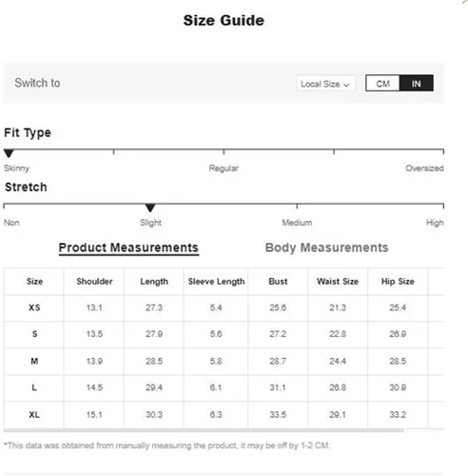
Task: Click the Bust value for size L
Action: [x=278, y=387]
